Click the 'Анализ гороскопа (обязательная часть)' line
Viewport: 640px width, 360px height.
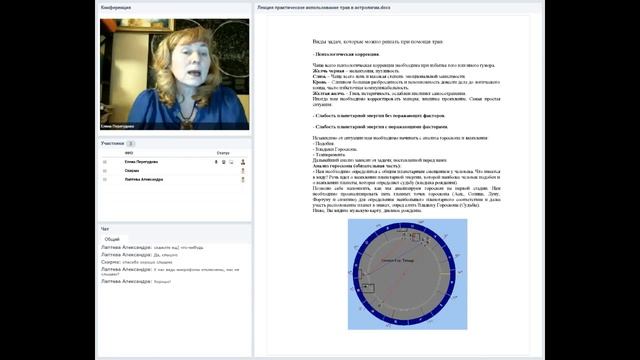(357, 166)
